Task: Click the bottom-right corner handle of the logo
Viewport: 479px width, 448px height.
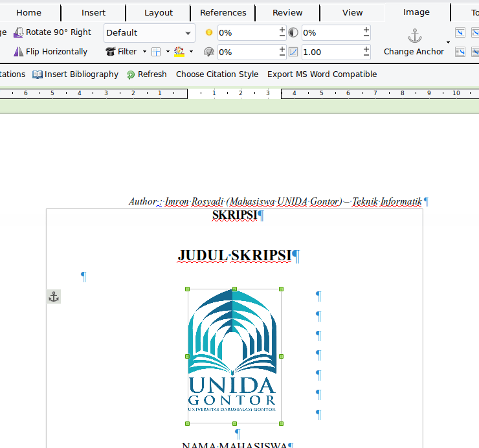Action: (282, 423)
